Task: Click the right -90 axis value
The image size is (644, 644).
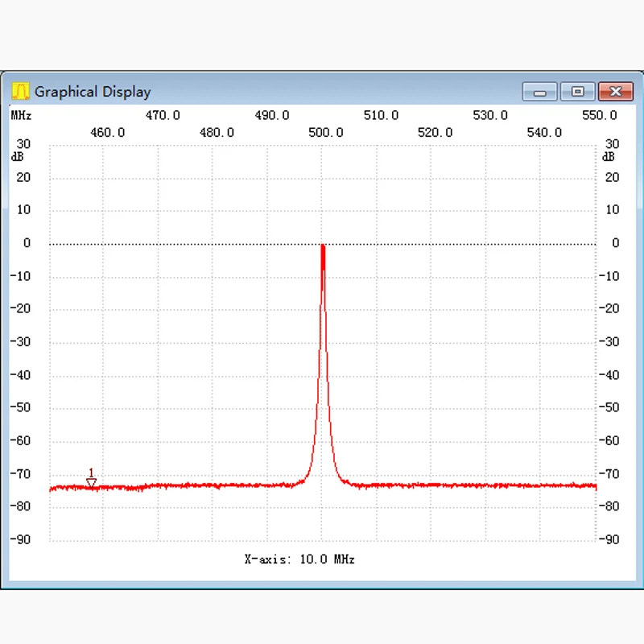Action: click(x=609, y=539)
